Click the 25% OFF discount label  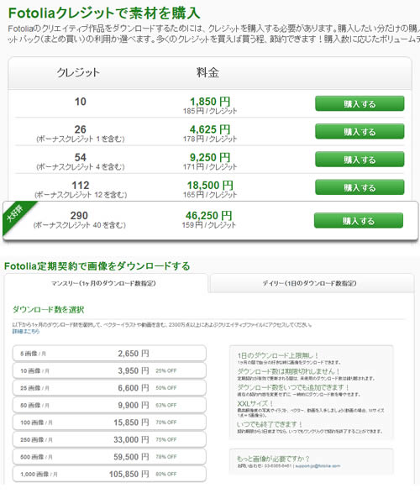coord(166,370)
